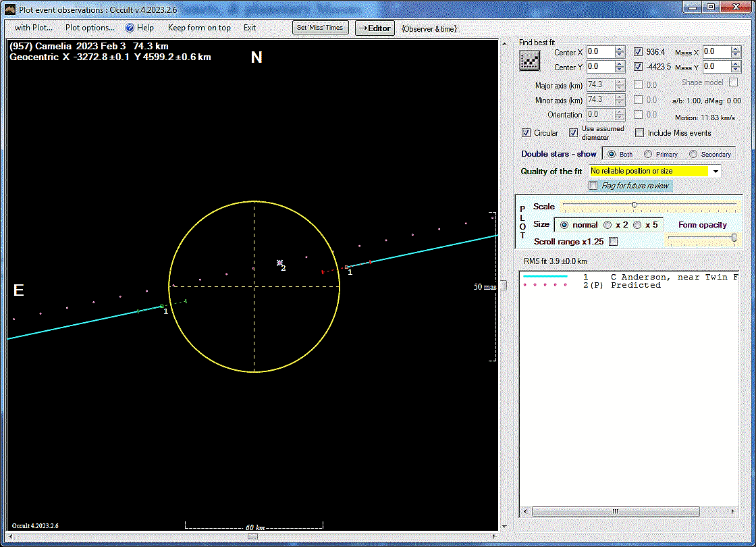This screenshot has width=756, height=547.
Task: Click the Scale slider handle
Action: click(634, 205)
